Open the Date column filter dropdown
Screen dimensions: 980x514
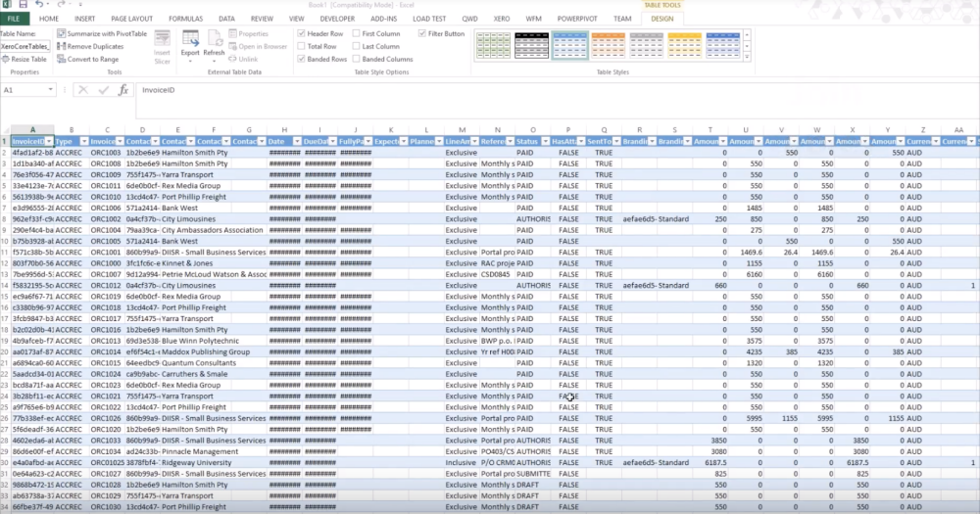[298, 142]
